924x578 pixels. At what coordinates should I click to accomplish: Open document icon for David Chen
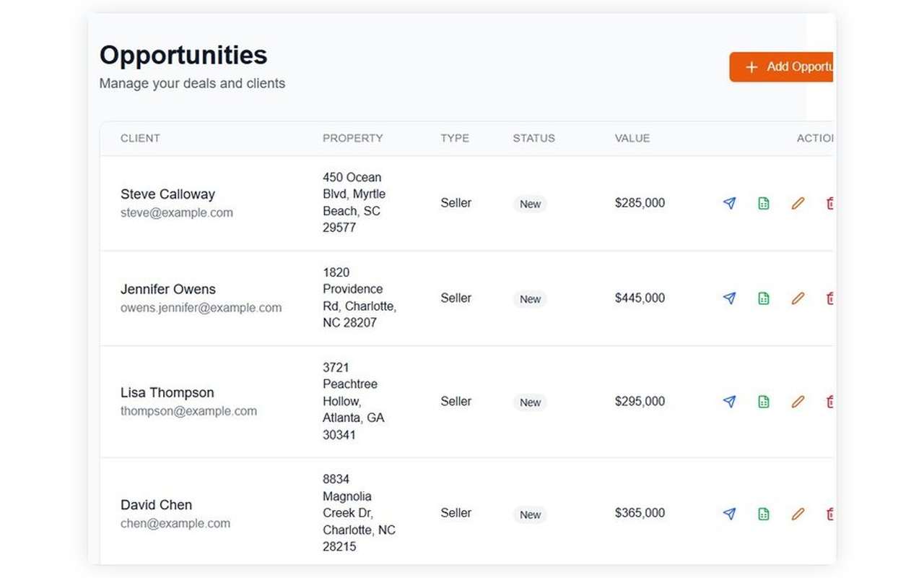(763, 514)
